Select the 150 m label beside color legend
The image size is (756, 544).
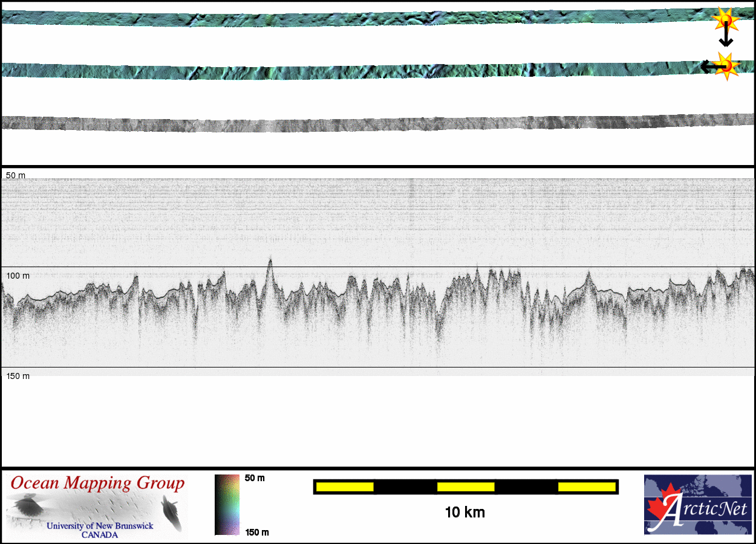click(256, 532)
